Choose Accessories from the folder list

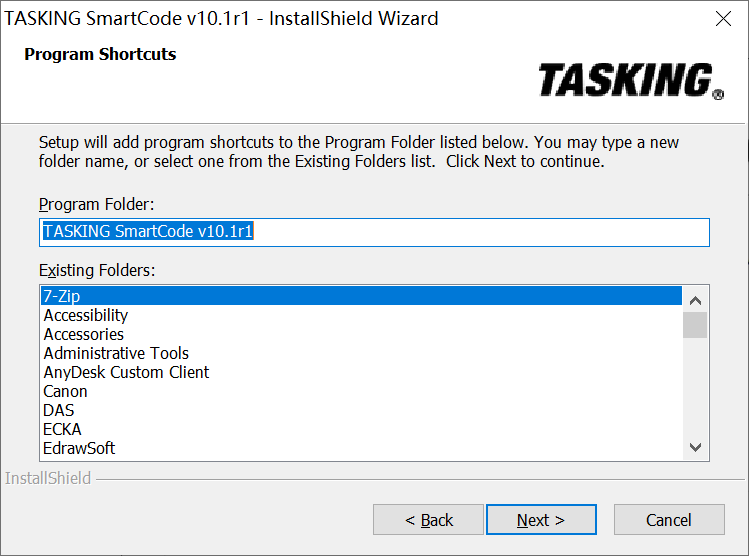(84, 334)
